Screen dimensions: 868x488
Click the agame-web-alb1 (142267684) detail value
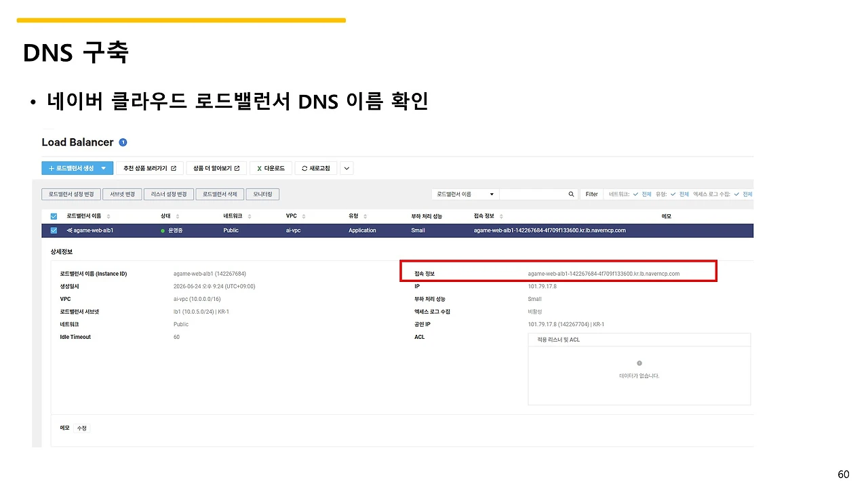click(210, 274)
